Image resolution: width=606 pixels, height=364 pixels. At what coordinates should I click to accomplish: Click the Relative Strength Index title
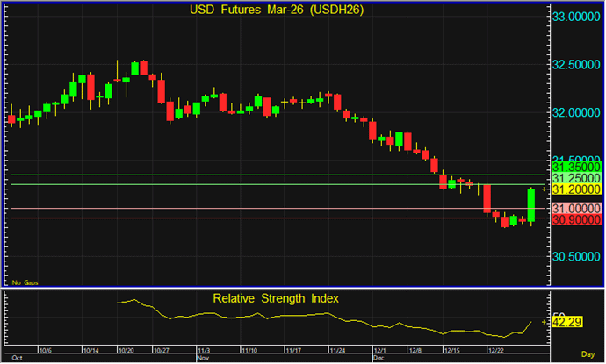(277, 298)
